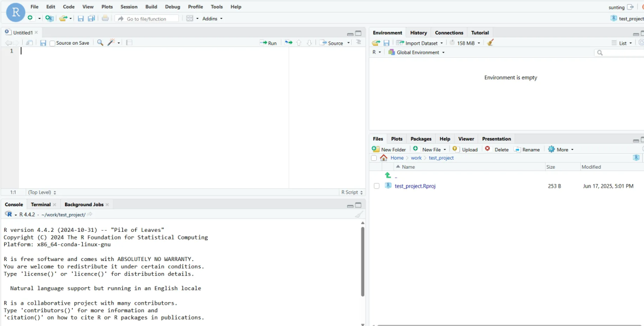
Task: Click View current working directory arrow in console
Action: click(x=90, y=215)
